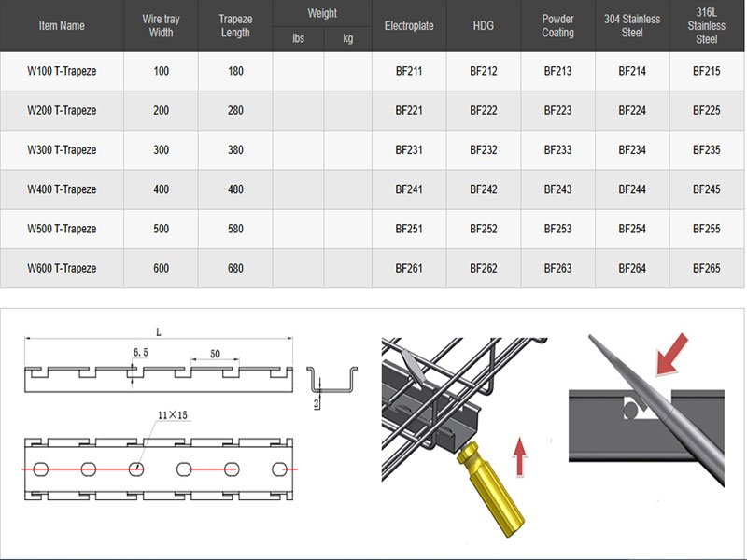This screenshot has width=747, height=560.
Task: Click part number BF234
Action: tap(632, 150)
